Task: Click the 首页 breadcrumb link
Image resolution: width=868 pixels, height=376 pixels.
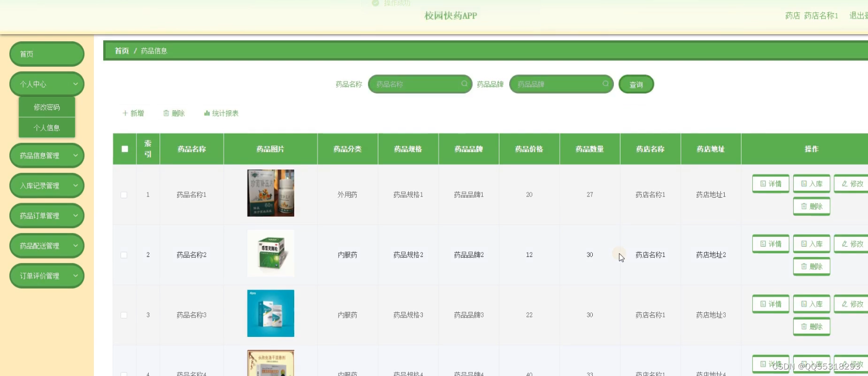Action: coord(122,51)
